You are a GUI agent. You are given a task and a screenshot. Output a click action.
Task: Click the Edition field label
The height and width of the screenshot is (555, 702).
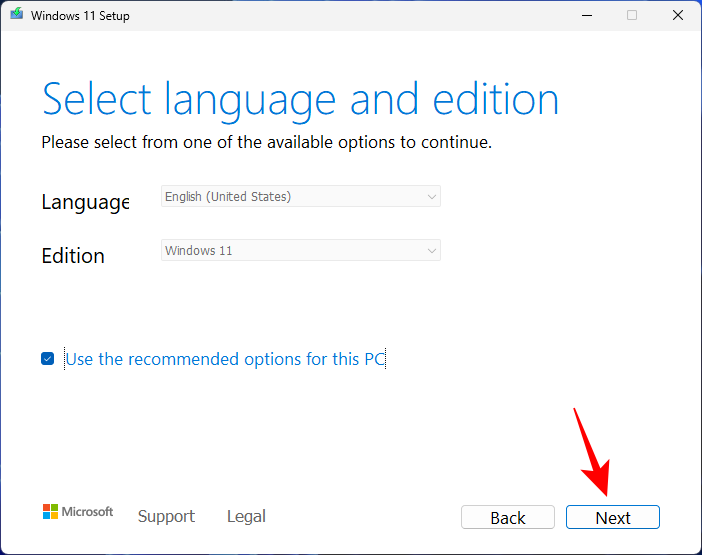[x=73, y=256]
